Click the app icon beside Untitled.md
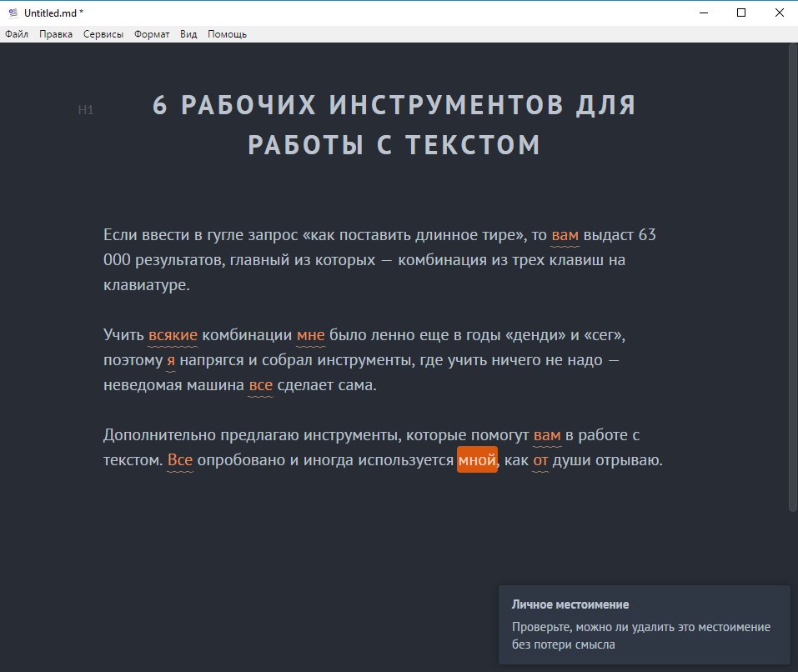This screenshot has width=798, height=672. tap(13, 13)
